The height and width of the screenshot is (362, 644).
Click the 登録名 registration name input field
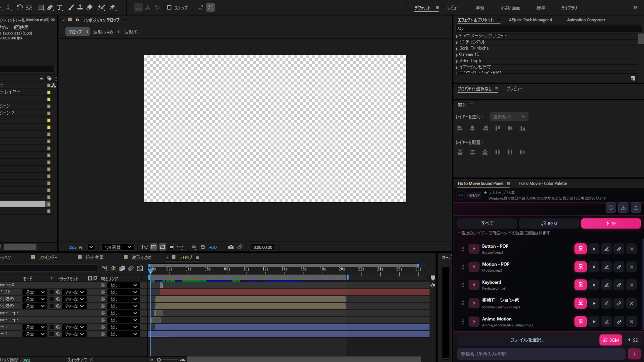(541, 354)
